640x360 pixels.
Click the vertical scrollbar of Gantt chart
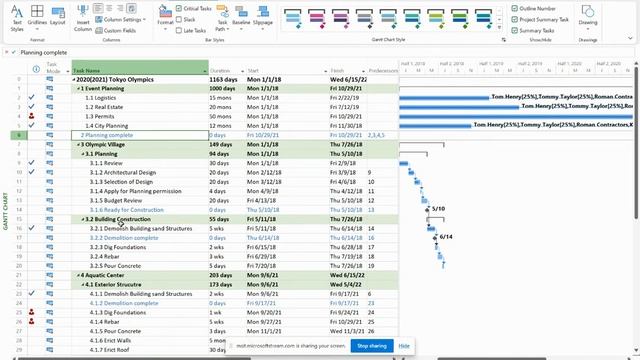coord(636,143)
